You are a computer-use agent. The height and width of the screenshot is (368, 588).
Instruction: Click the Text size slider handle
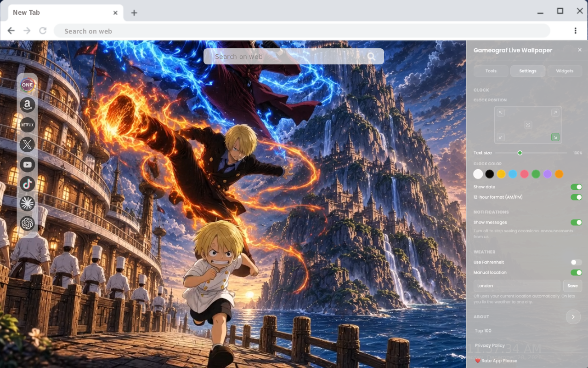click(x=520, y=153)
